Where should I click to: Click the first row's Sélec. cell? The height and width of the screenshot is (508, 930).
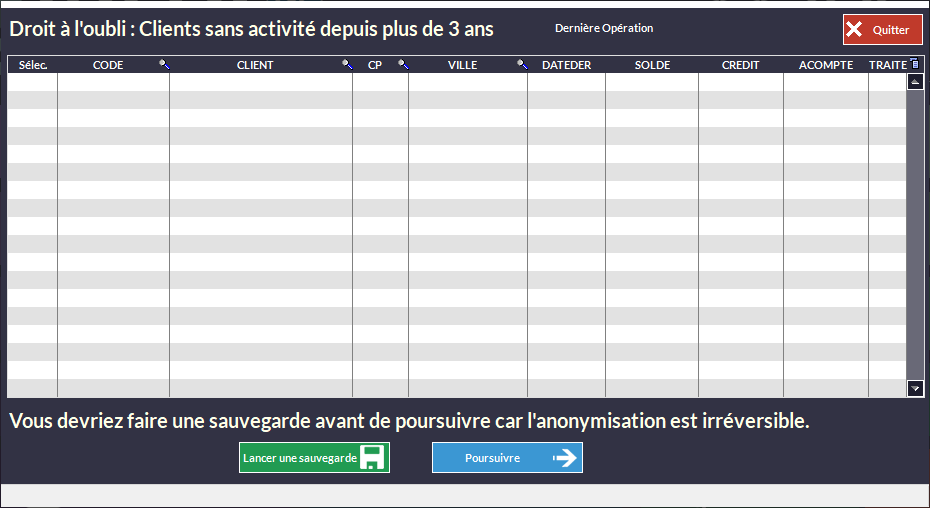pyautogui.click(x=33, y=82)
